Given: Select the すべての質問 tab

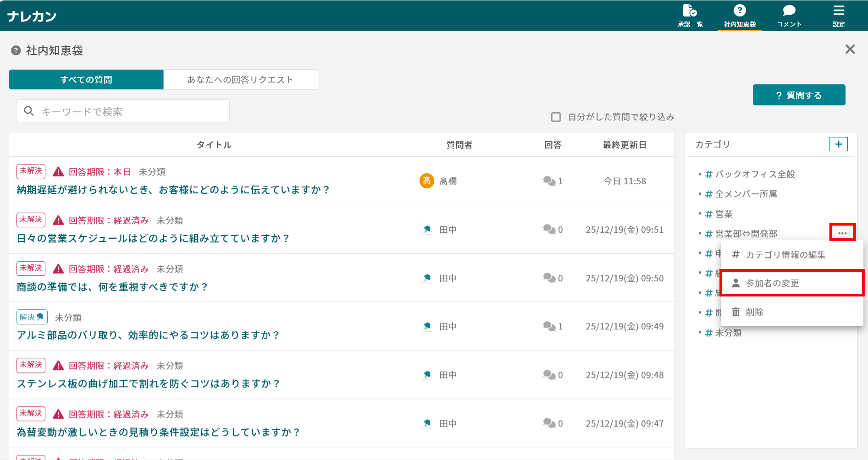Looking at the screenshot, I should [86, 79].
